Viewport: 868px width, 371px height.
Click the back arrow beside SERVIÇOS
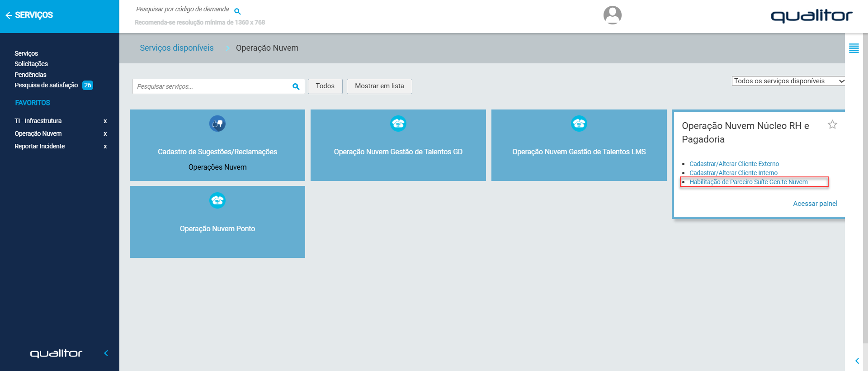click(x=9, y=15)
